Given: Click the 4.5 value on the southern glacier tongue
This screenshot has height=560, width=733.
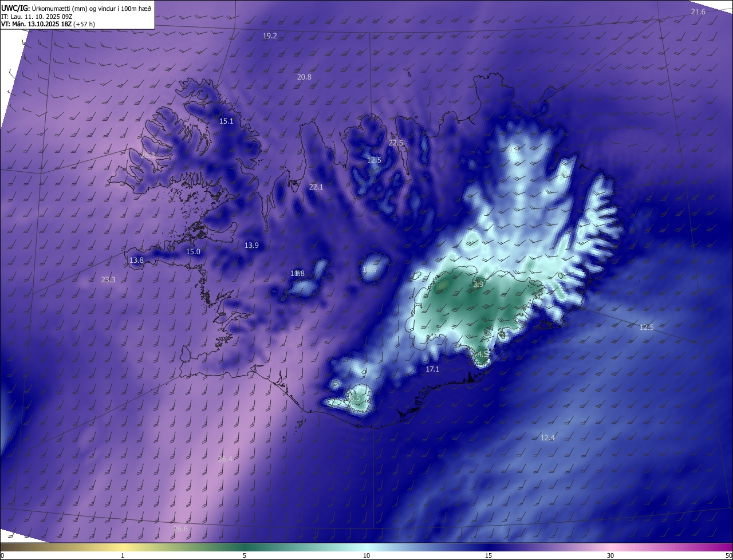Looking at the screenshot, I should pos(483,354).
